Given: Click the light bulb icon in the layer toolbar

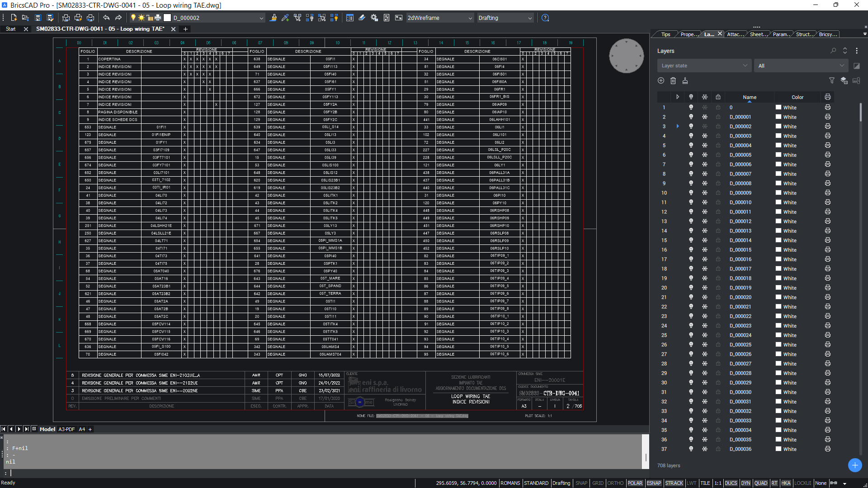Looking at the screenshot, I should [x=133, y=18].
